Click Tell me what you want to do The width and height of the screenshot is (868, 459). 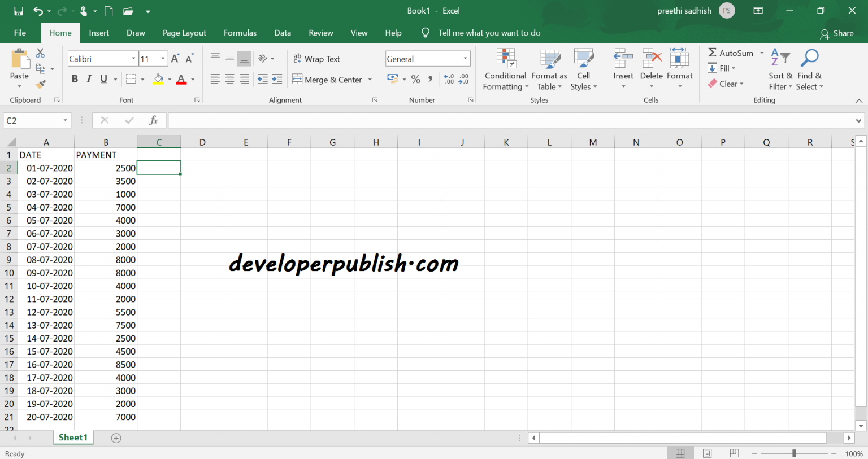pyautogui.click(x=489, y=33)
